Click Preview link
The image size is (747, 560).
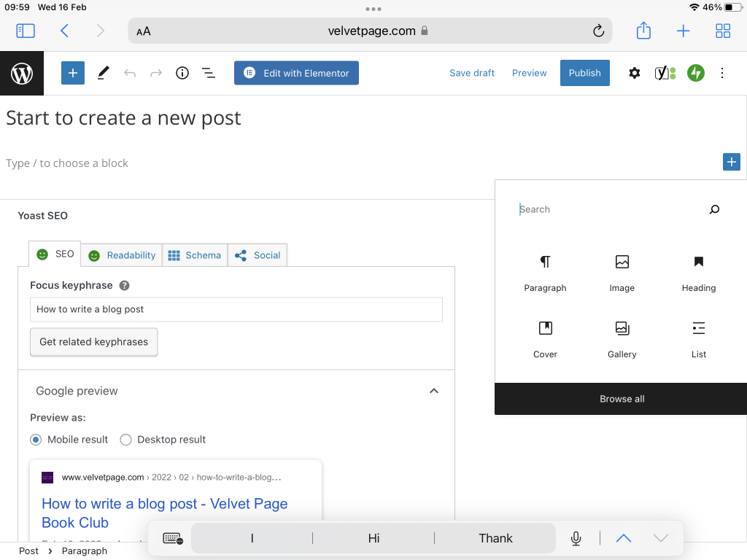point(530,73)
